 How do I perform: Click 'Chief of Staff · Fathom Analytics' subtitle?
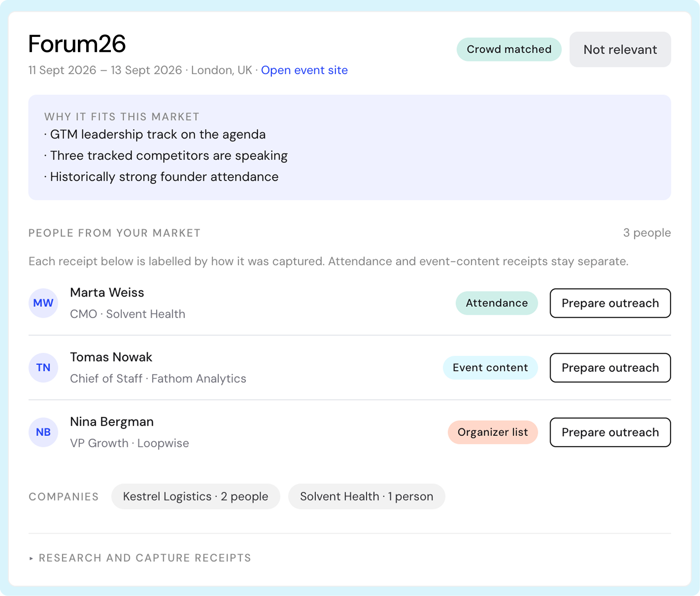tap(158, 379)
